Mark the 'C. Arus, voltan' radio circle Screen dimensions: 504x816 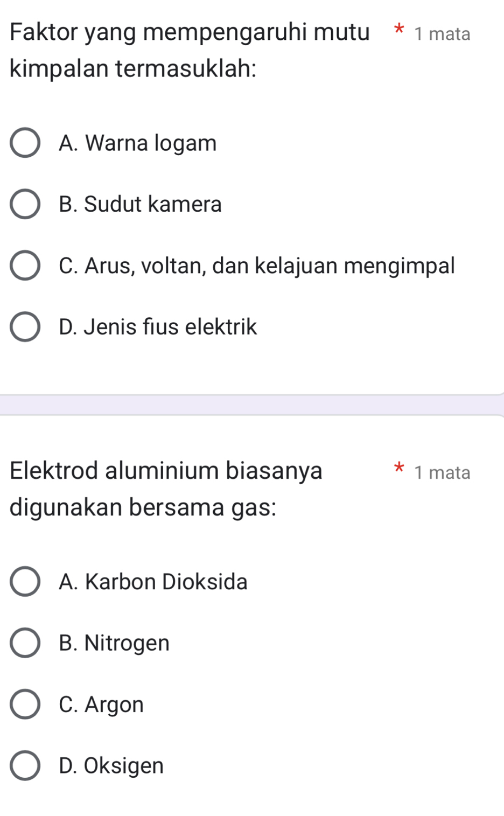click(25, 266)
